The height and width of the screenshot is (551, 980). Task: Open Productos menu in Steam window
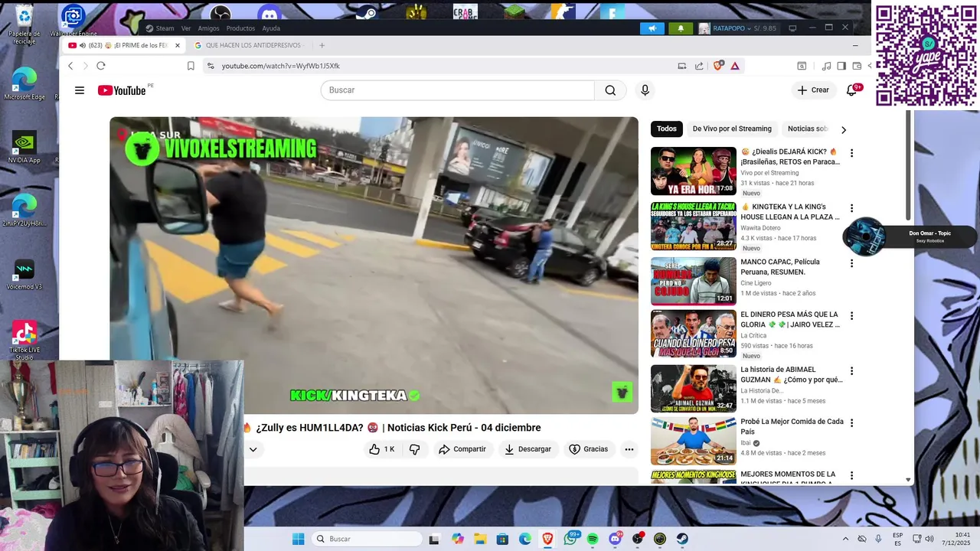point(240,28)
